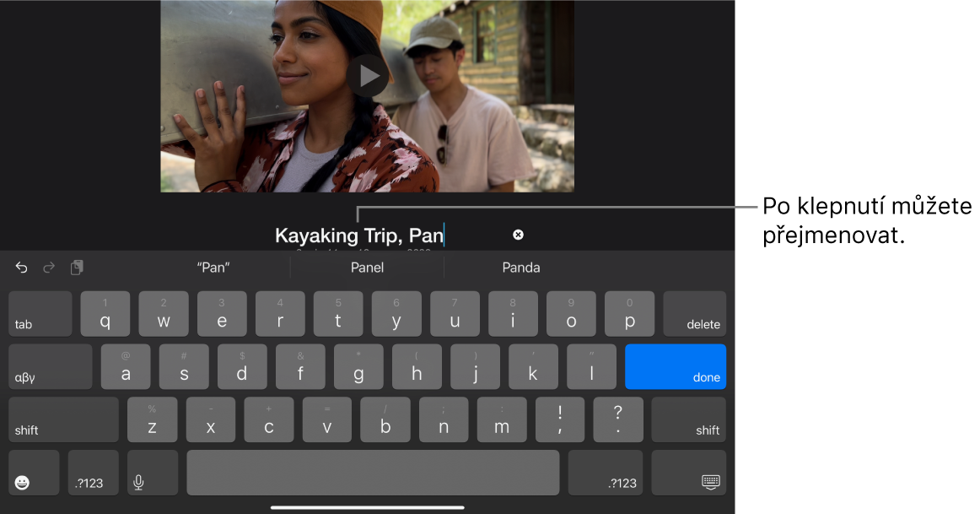Choose the "Panel" autocomplete suggestion

(x=367, y=268)
